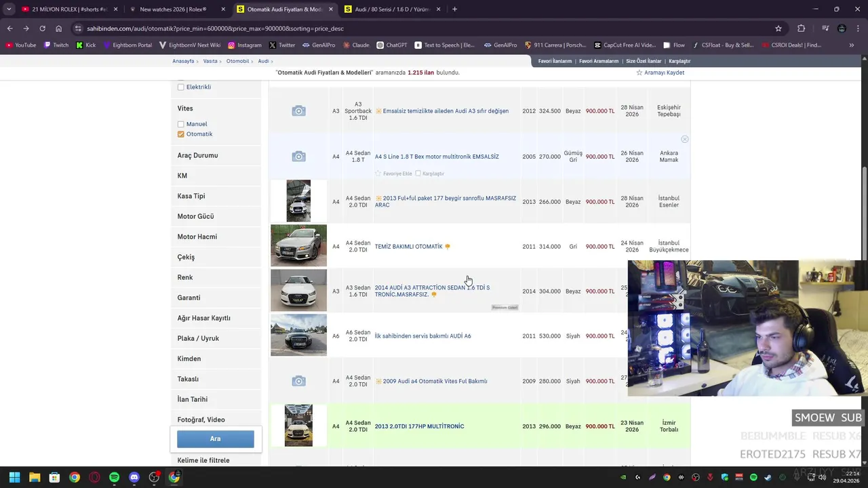Tick the Elektrikli checkbox
Screen dimensions: 868x488
click(180, 87)
